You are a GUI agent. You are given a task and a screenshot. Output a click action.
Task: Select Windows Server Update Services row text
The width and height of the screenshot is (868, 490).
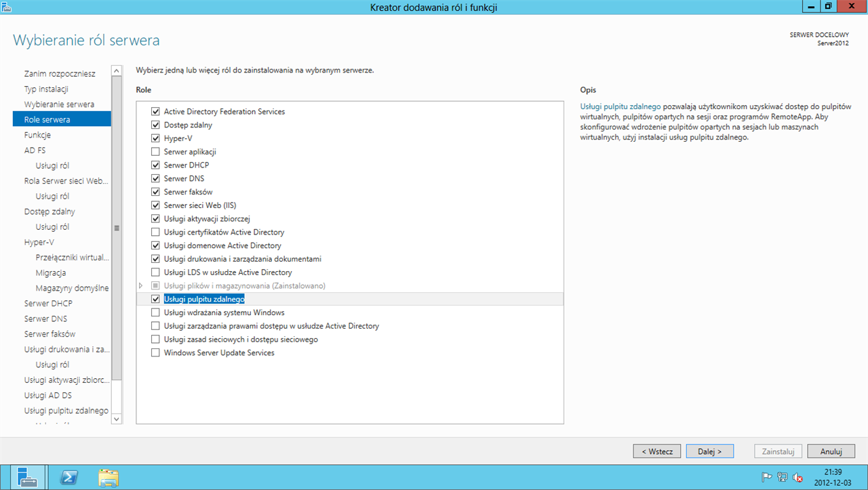click(219, 352)
